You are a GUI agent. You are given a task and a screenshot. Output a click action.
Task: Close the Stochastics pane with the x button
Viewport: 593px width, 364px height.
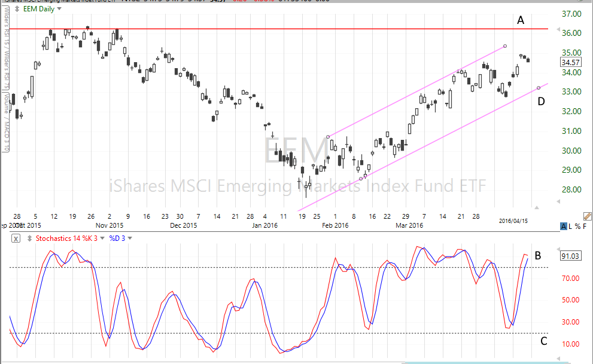pyautogui.click(x=16, y=238)
